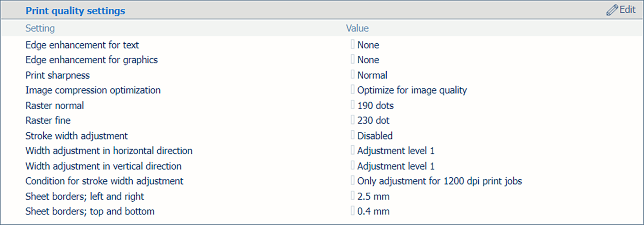644x225 pixels.
Task: Select Sheet borders; top and bottom
Action: [x=90, y=212]
